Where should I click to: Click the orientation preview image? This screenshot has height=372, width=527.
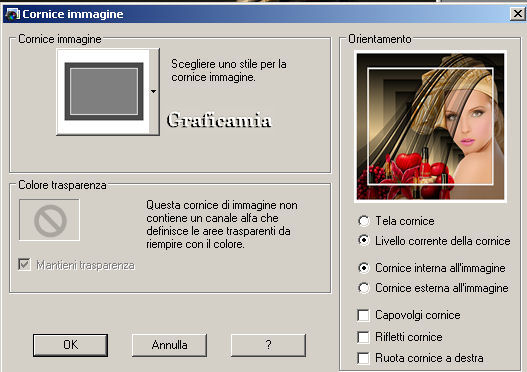(x=431, y=127)
